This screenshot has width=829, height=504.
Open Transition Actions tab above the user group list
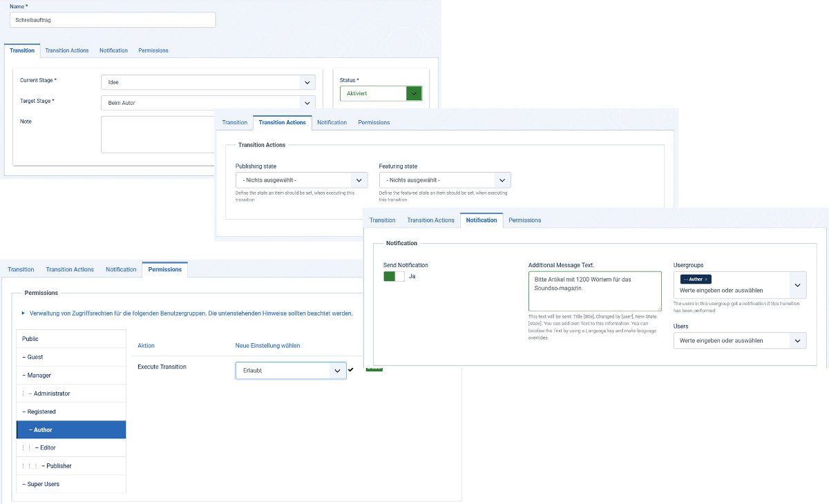click(70, 269)
